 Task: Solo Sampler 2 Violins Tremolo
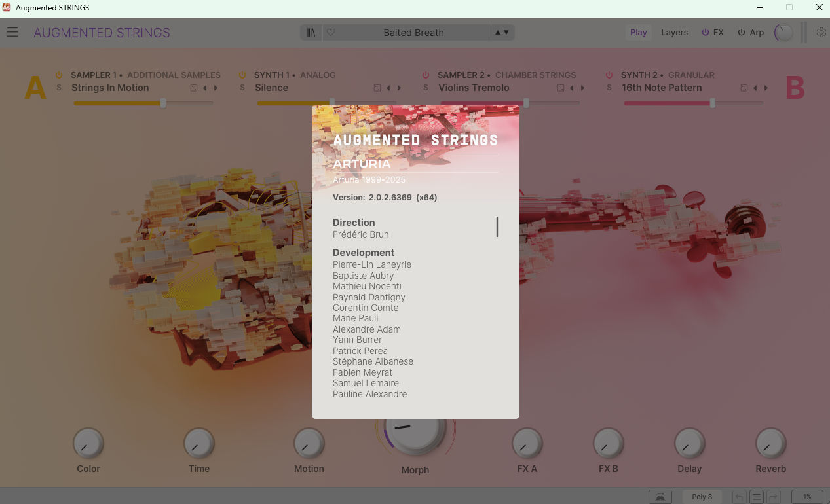point(426,88)
